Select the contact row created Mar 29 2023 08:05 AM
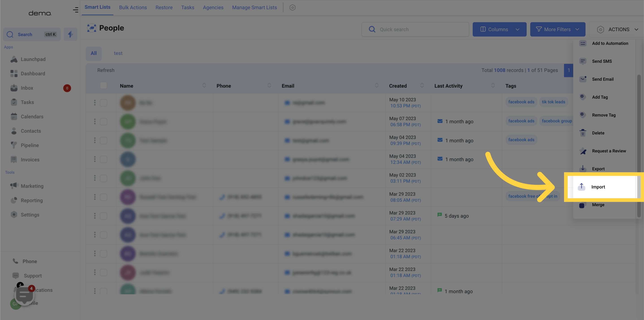The image size is (644, 320). click(103, 197)
